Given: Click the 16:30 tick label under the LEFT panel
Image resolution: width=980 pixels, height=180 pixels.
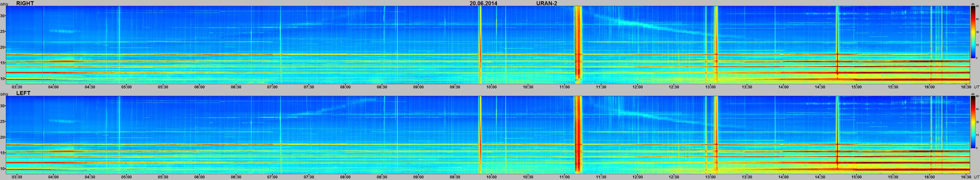Looking at the screenshot, I should (966, 177).
